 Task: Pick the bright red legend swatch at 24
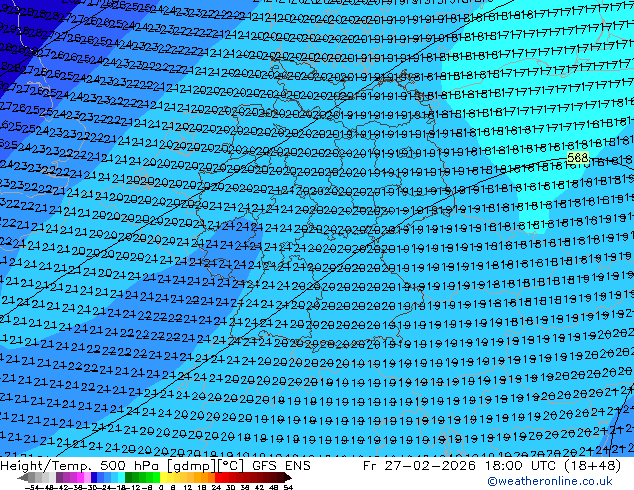(218, 477)
